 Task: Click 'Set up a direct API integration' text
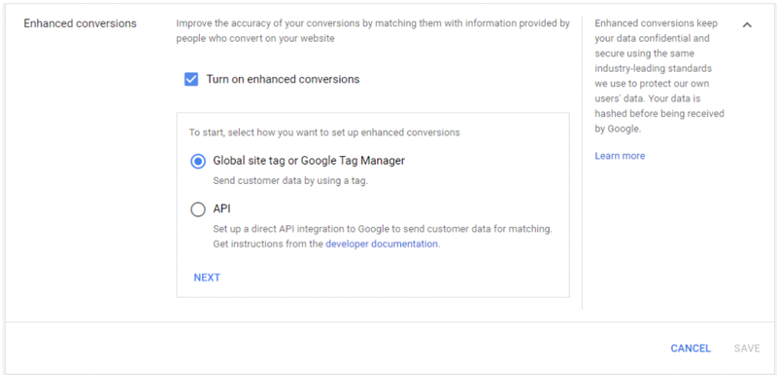point(383,237)
